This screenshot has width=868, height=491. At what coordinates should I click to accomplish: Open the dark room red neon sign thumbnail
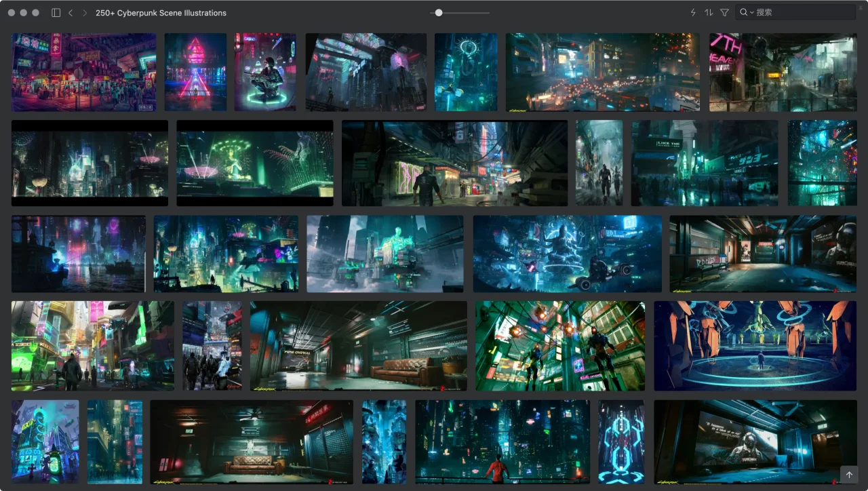[x=252, y=441]
